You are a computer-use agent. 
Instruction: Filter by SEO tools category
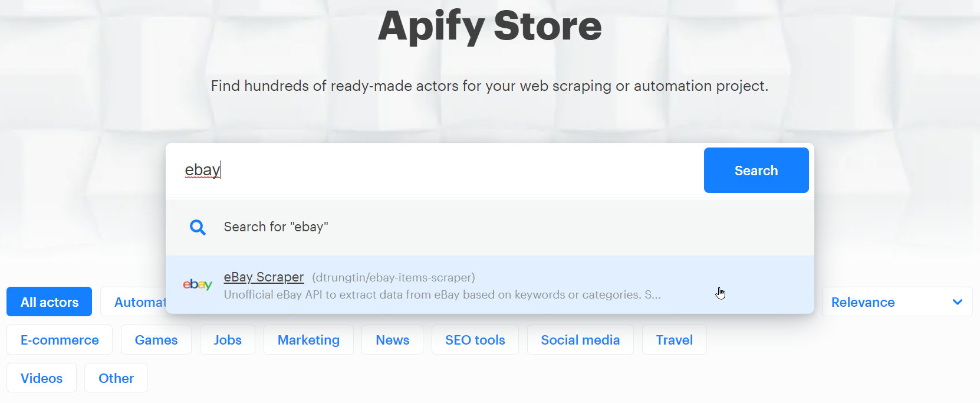click(x=475, y=340)
